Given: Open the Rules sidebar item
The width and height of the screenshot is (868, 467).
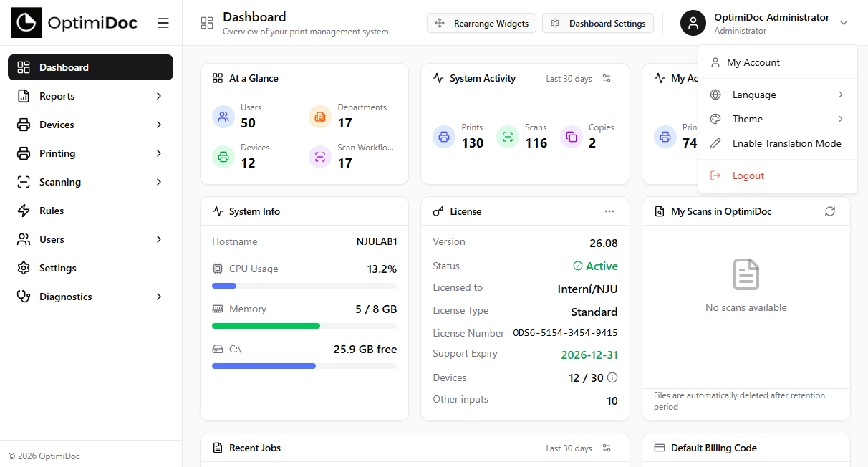Looking at the screenshot, I should click(x=90, y=211).
